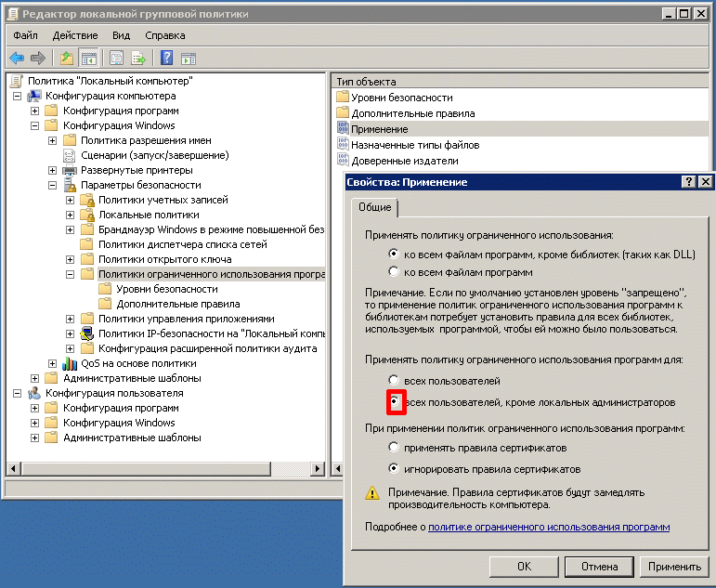
Task: Open link 'политике ограниченного использования программ'
Action: [x=549, y=527]
